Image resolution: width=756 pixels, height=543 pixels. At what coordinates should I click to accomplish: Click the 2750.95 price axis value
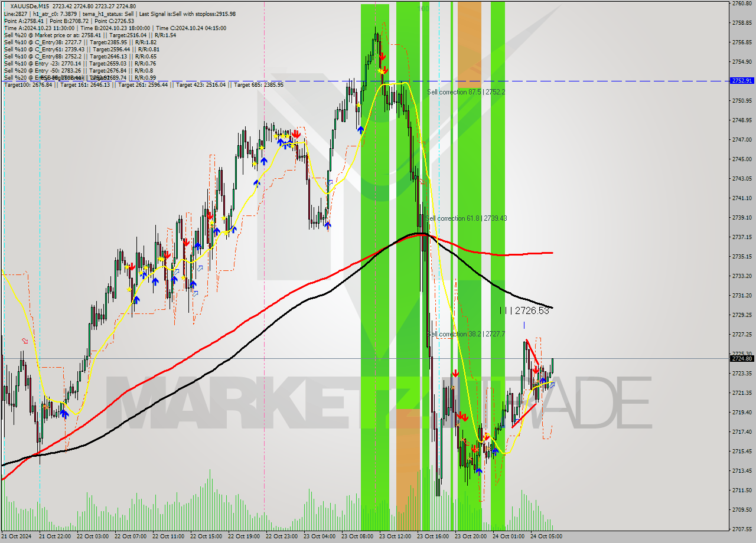[x=742, y=101]
